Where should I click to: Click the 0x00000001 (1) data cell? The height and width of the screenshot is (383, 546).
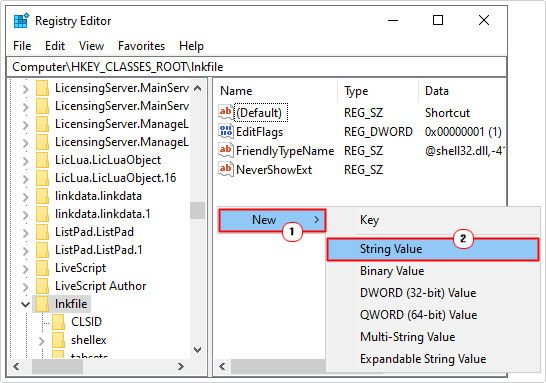pyautogui.click(x=463, y=132)
